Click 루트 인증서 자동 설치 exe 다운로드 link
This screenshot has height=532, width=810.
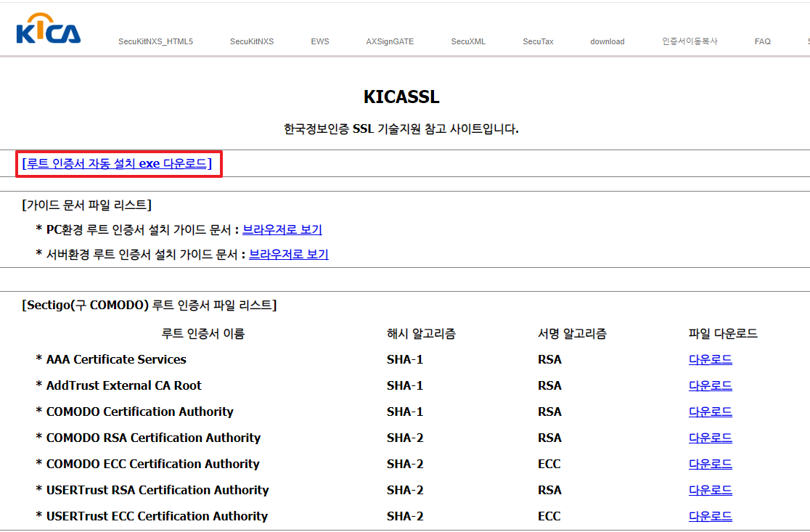(x=117, y=164)
